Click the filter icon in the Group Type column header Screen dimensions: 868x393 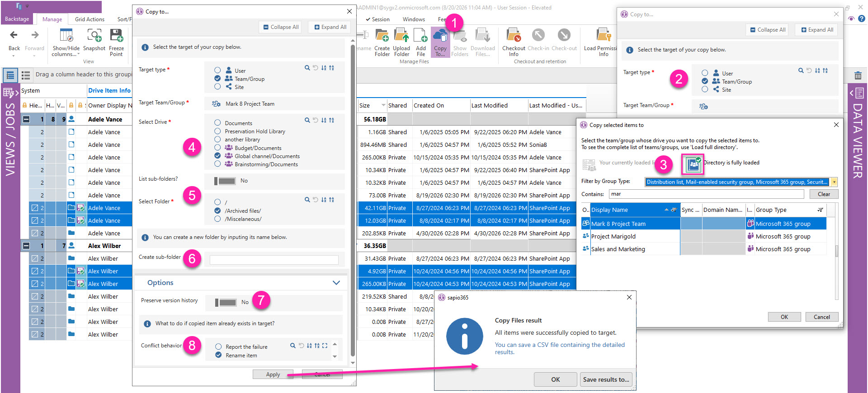[820, 210]
